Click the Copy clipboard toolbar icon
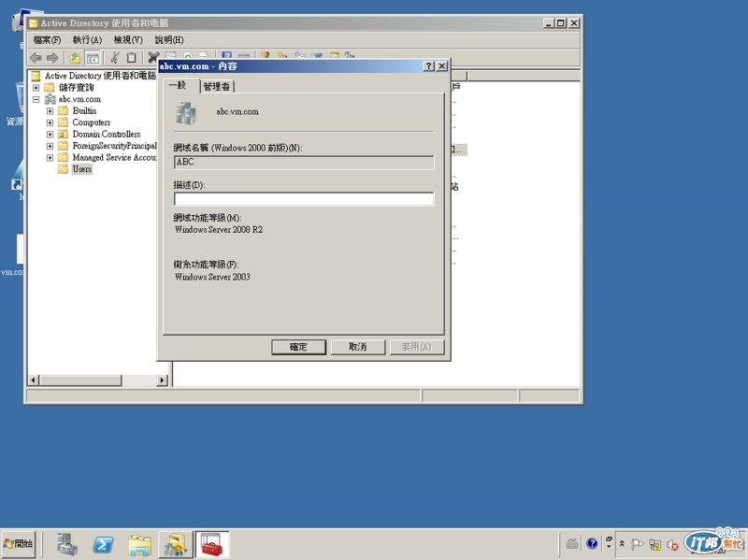748x560 pixels. point(131,58)
